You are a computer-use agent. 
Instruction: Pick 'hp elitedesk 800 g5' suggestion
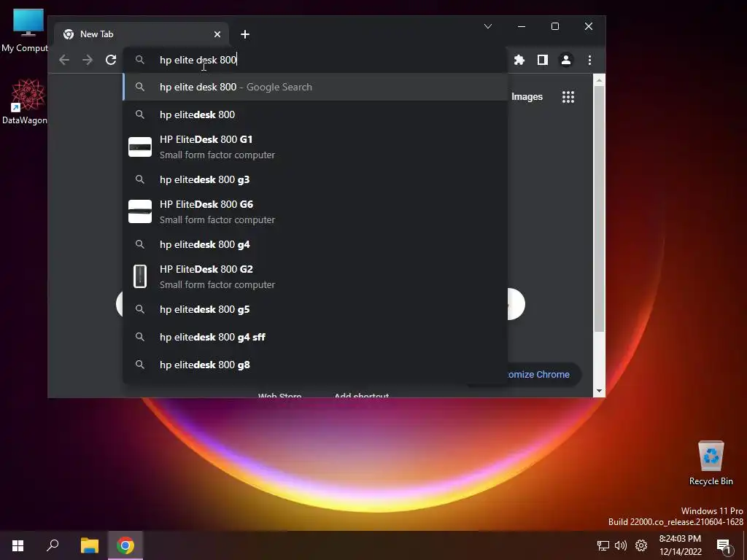315,309
